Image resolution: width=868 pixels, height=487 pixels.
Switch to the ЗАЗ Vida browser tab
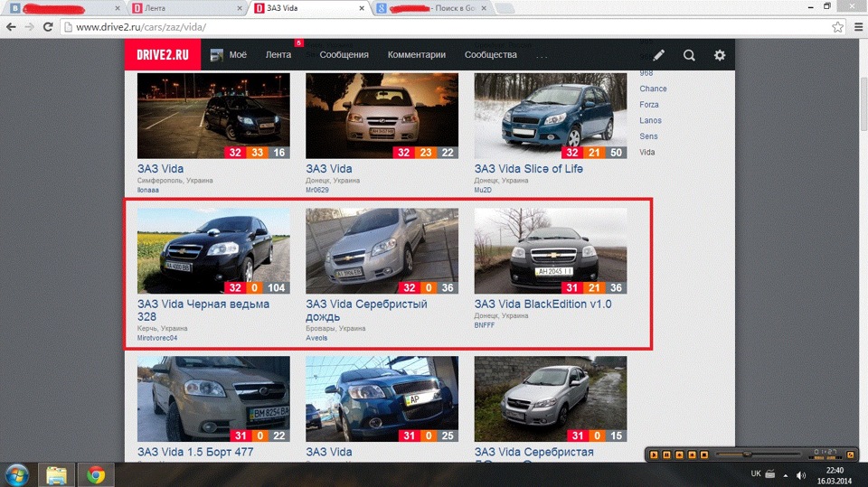tap(307, 8)
